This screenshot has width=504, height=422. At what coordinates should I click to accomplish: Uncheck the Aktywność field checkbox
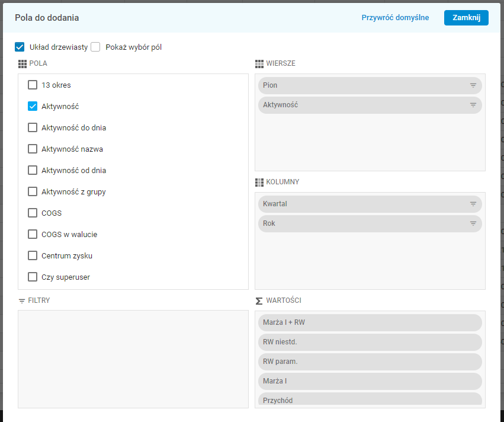pos(33,106)
